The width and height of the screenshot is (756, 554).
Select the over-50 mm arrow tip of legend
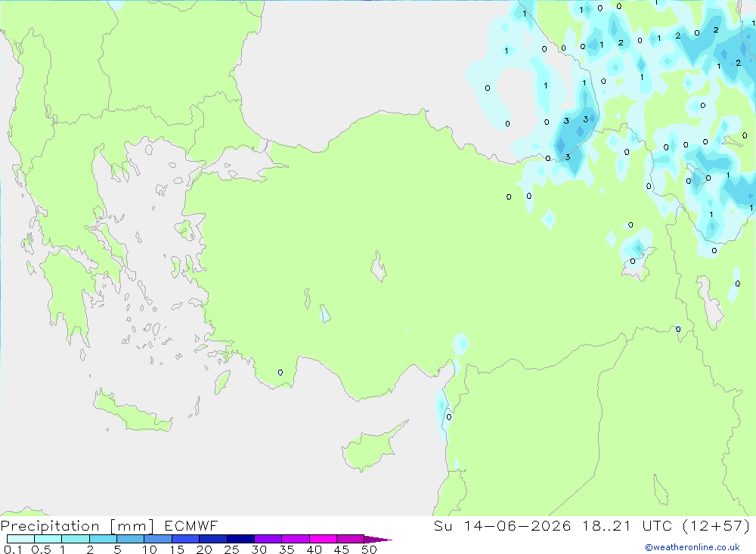378,540
